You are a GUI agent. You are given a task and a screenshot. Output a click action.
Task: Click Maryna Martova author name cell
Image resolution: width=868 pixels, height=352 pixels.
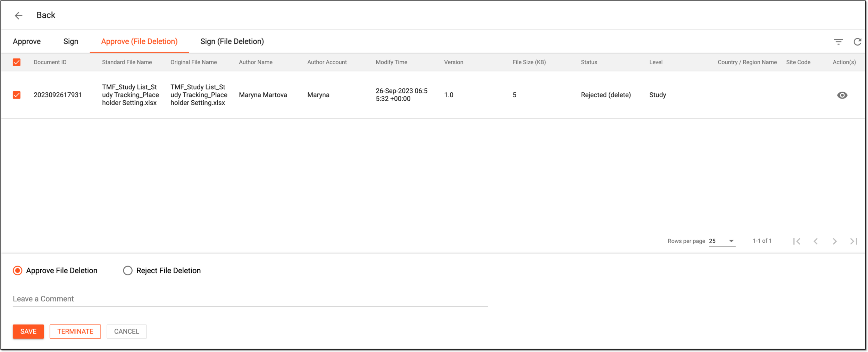tap(263, 95)
